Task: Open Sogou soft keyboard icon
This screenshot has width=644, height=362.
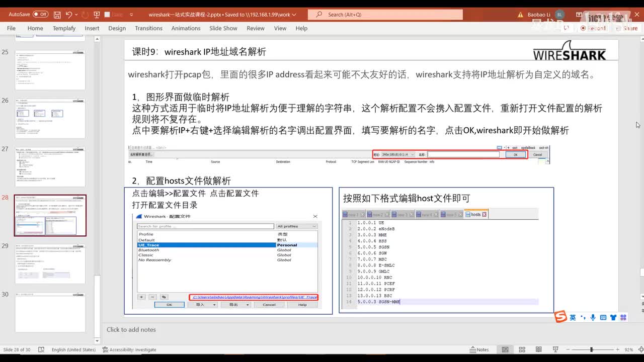Action: (x=603, y=317)
